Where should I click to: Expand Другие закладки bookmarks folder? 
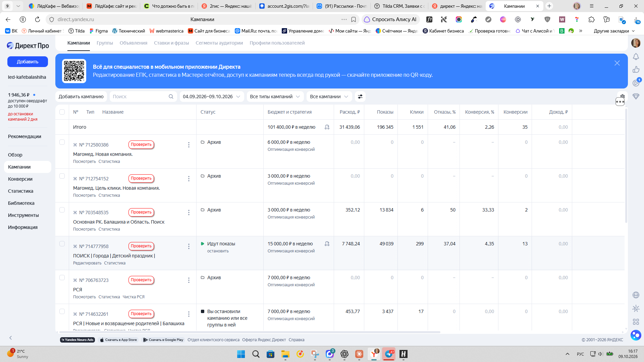[614, 31]
